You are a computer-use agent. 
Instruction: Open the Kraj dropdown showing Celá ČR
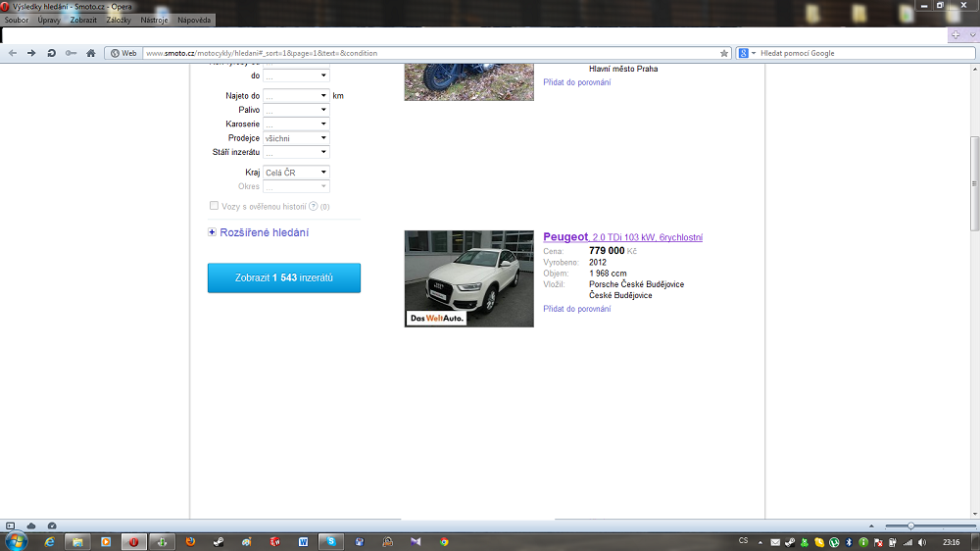tap(296, 173)
